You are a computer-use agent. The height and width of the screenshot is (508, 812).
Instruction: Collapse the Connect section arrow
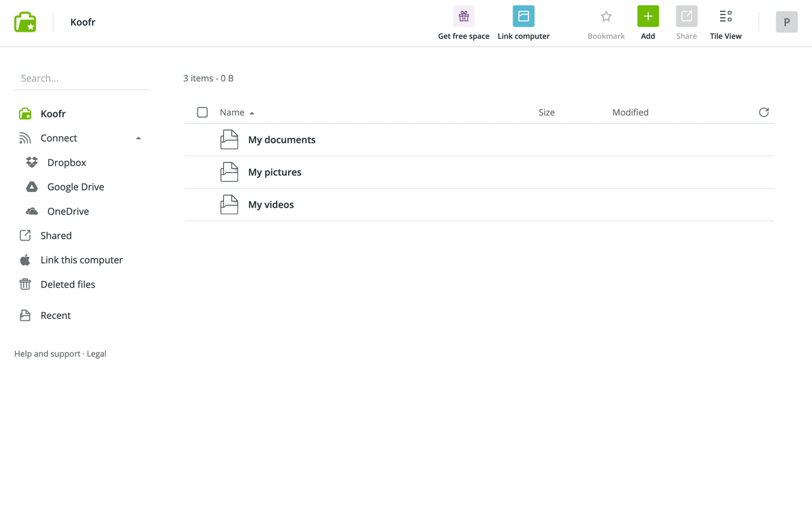click(x=138, y=138)
